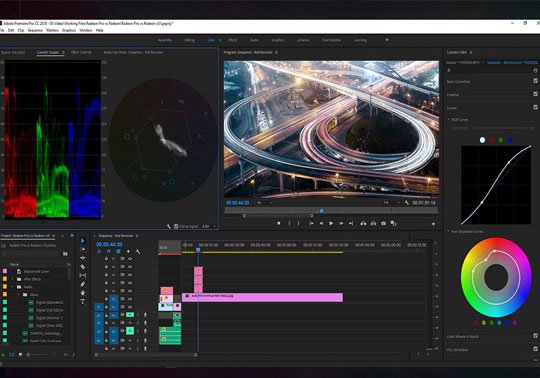Toggle timeline snap magnet icon

tap(109, 252)
